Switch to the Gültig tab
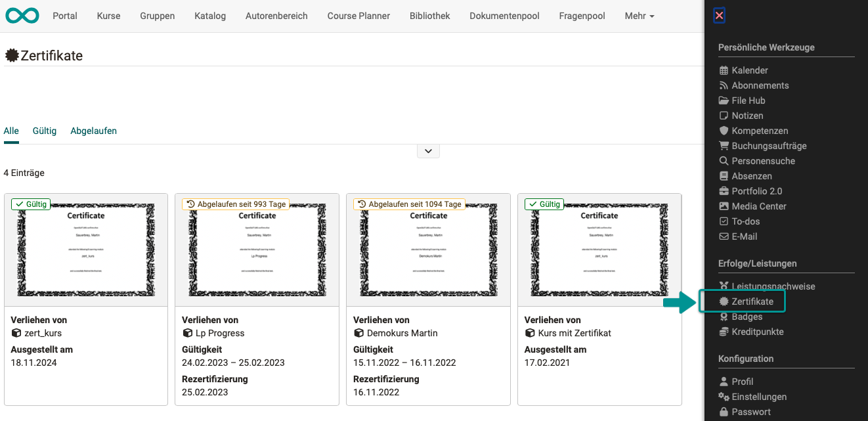The image size is (868, 421). (45, 131)
